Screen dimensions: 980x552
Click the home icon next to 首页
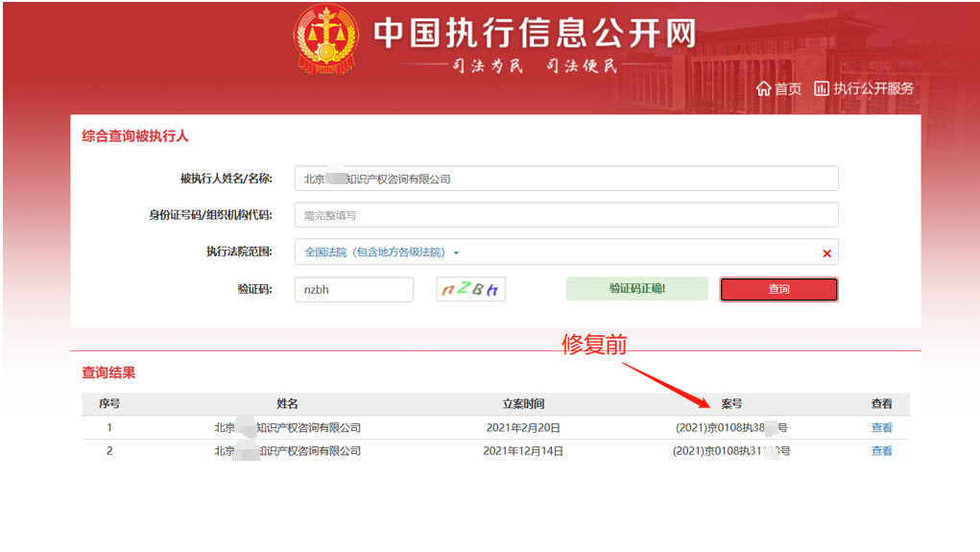coord(763,88)
